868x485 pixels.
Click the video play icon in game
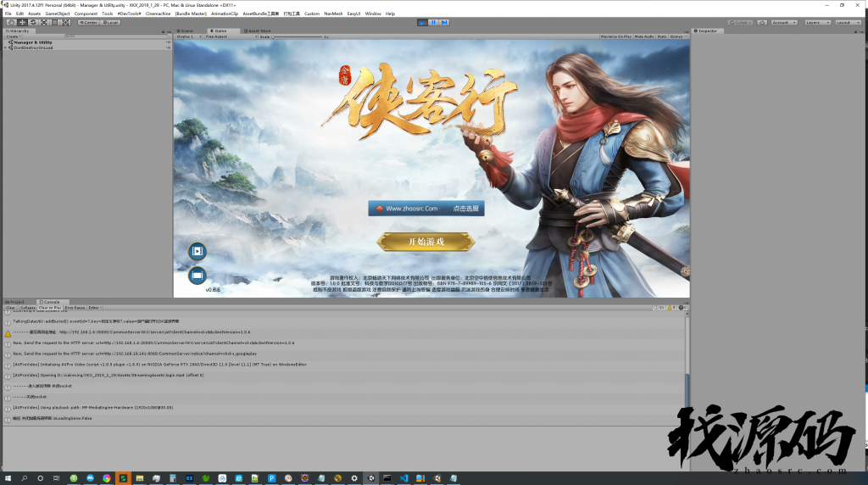pyautogui.click(x=197, y=251)
